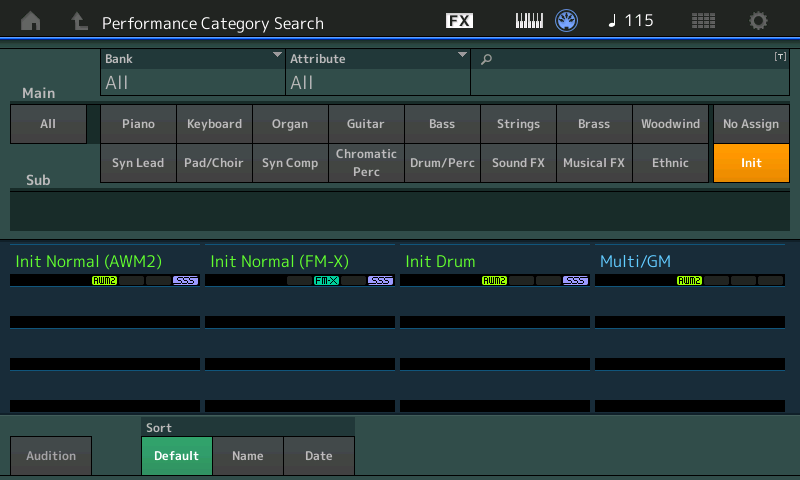The width and height of the screenshot is (800, 480).
Task: Open the FX overview icon
Action: pos(459,21)
